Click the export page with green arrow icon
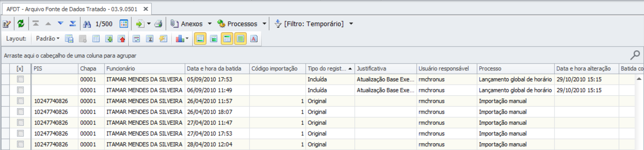Viewport: 644px width, 150px height. 140,24
